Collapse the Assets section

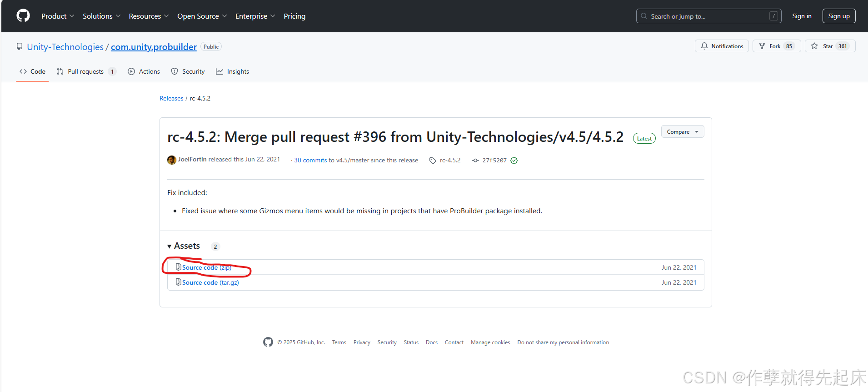point(184,246)
